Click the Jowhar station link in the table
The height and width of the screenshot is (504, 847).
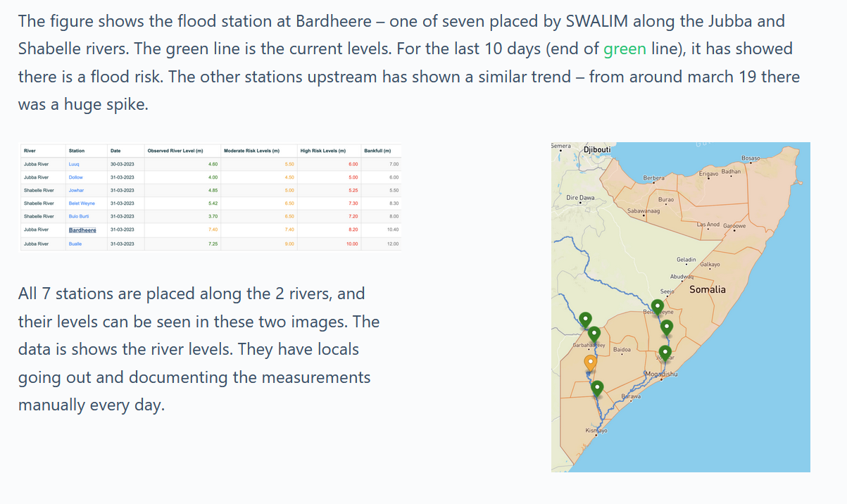coord(76,190)
